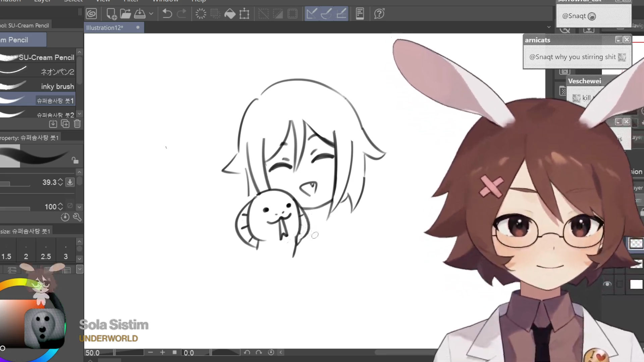Click the brush size 39.3 stepper arrows

tap(60, 182)
